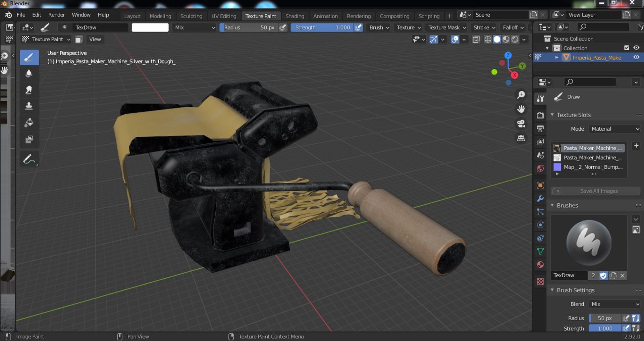Click the white brush color swatch
Screen dimensions: 644x341
150,27
